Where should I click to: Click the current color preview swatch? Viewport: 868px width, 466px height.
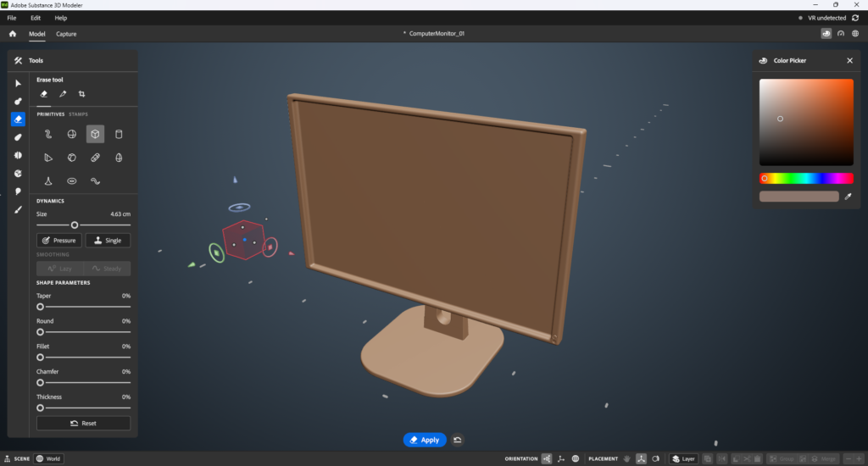798,197
